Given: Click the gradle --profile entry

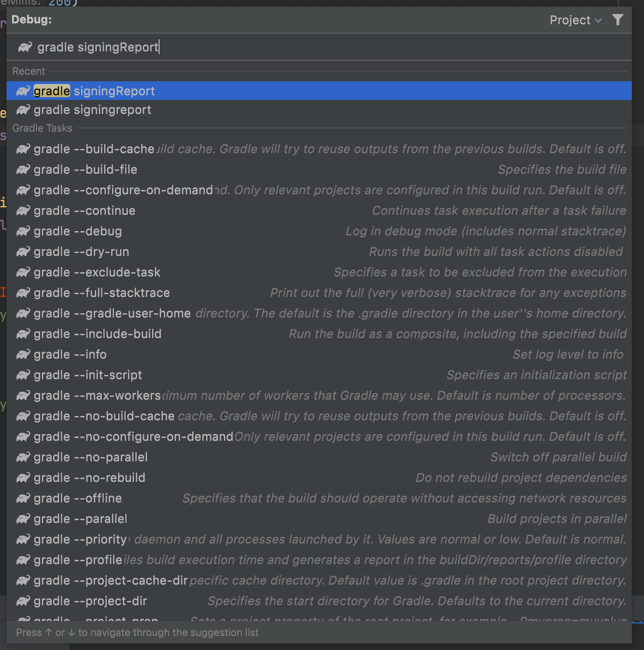Looking at the screenshot, I should pos(319,560).
